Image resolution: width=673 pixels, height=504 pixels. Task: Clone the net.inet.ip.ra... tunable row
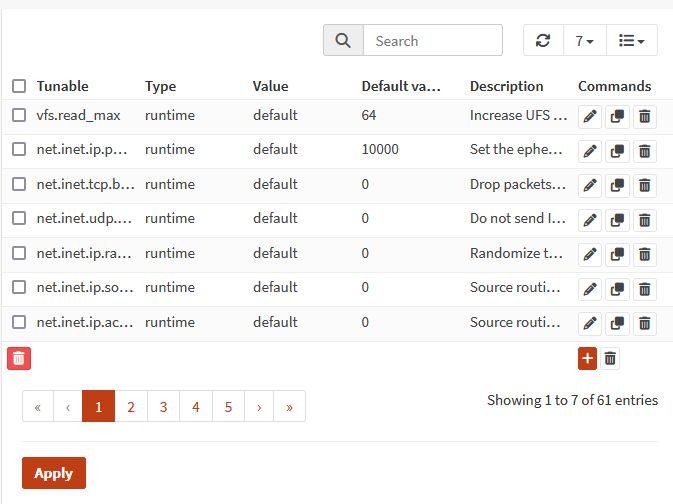[618, 255]
